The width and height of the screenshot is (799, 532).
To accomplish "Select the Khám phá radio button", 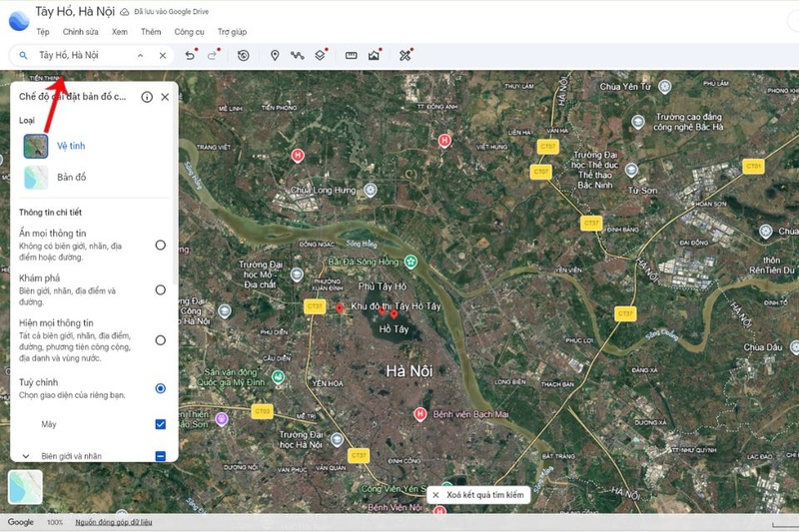I will [x=161, y=289].
